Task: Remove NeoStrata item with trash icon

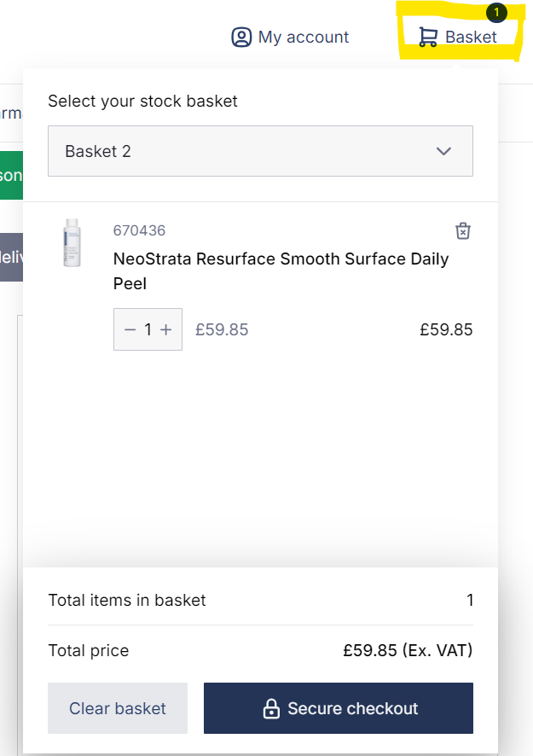Action: (462, 231)
